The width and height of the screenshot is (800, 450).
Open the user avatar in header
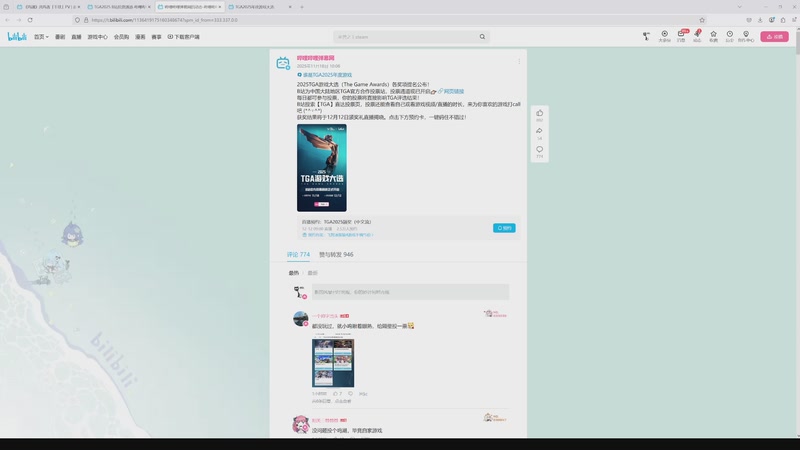[646, 36]
